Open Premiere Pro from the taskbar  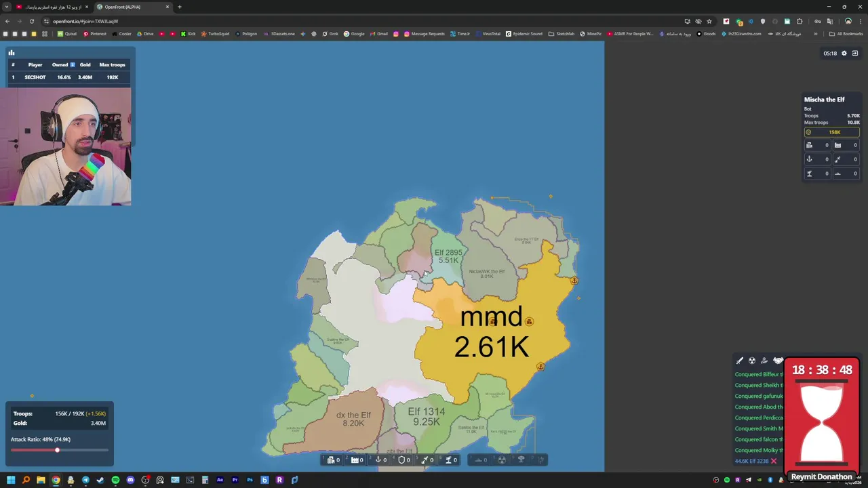235,480
